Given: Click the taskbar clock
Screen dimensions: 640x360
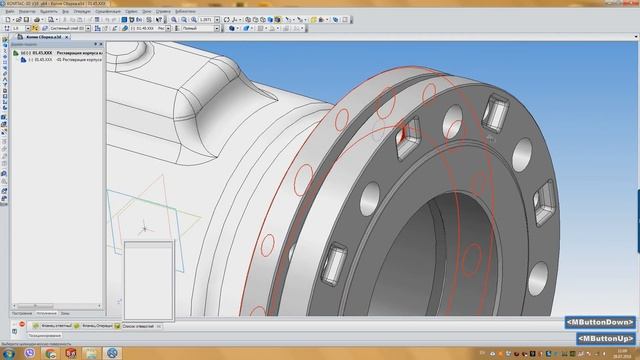Looking at the screenshot, I should pos(622,353).
